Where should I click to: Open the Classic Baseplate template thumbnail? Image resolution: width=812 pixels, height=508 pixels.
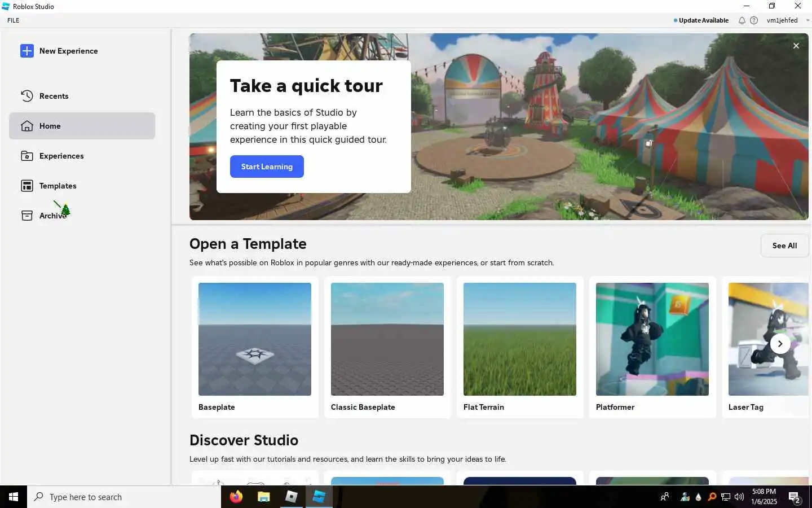tap(387, 339)
